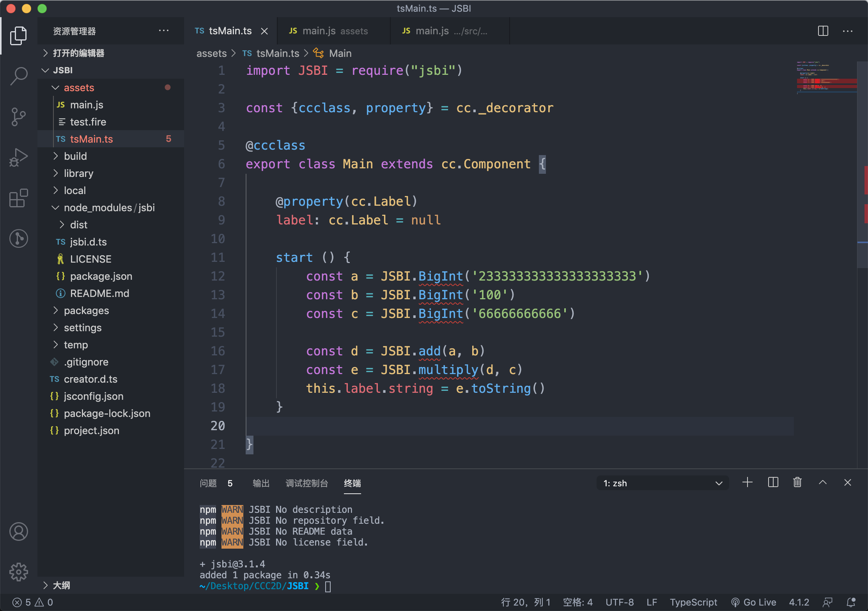This screenshot has width=868, height=611.
Task: Open the feedback icon in status bar
Action: point(828,602)
